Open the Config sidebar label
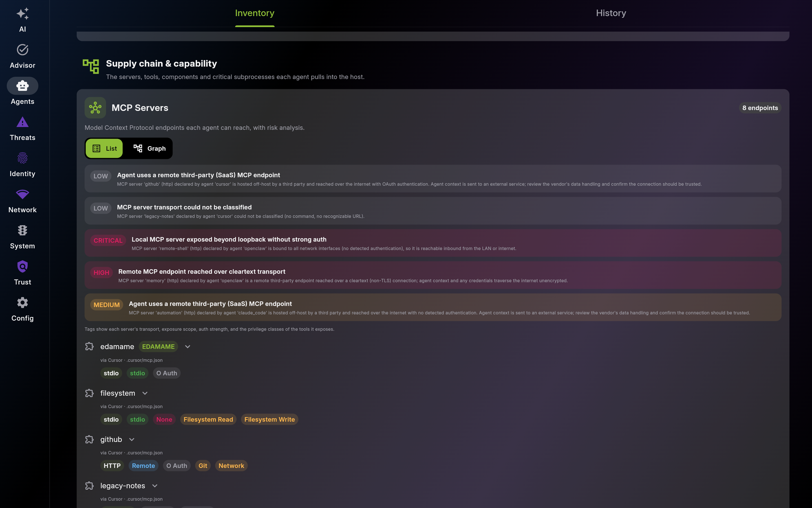This screenshot has width=812, height=508. pos(23,318)
